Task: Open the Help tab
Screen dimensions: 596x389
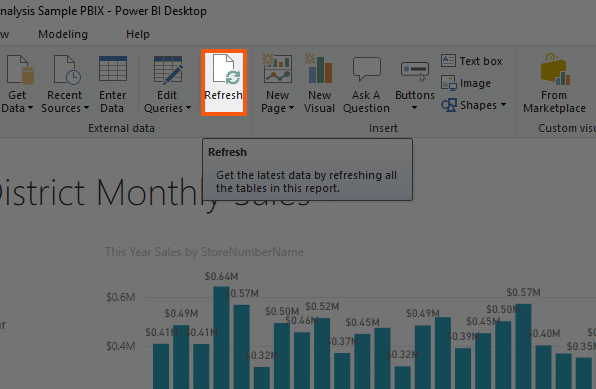Action: pyautogui.click(x=138, y=34)
